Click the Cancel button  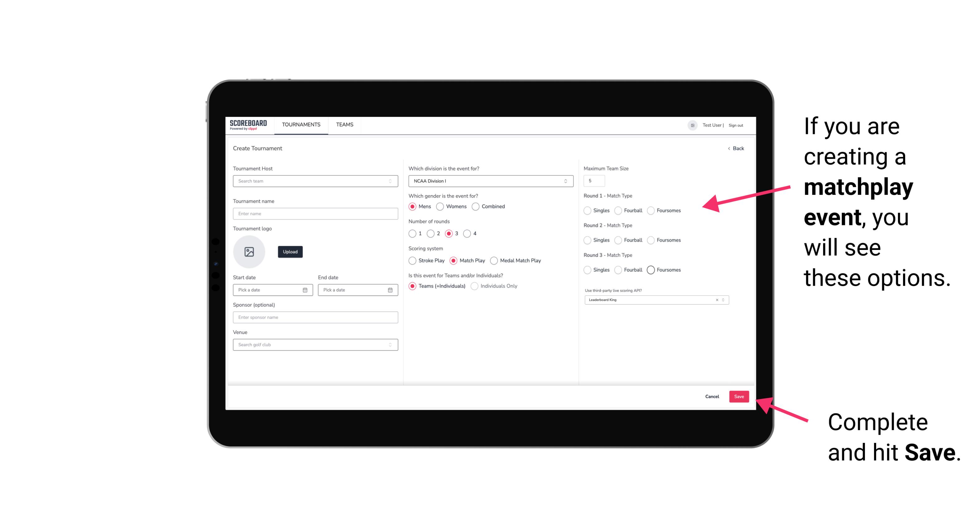pyautogui.click(x=712, y=396)
